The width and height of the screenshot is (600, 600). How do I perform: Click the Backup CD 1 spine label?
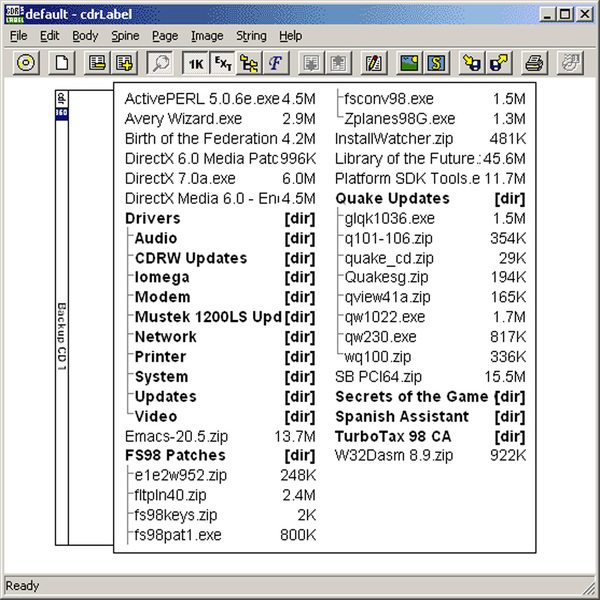[62, 336]
